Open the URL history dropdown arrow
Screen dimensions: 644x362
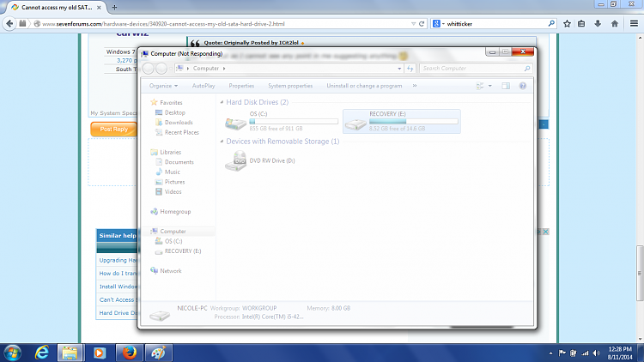(413, 24)
